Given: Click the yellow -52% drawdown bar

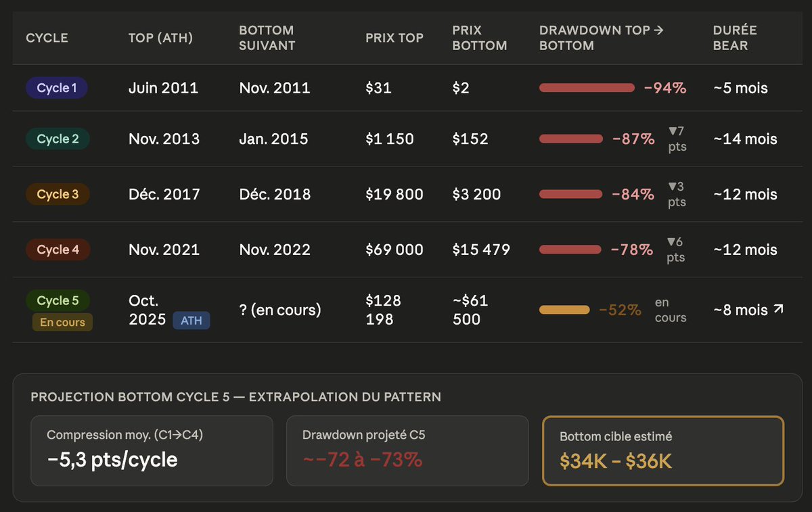Looking at the screenshot, I should [564, 310].
